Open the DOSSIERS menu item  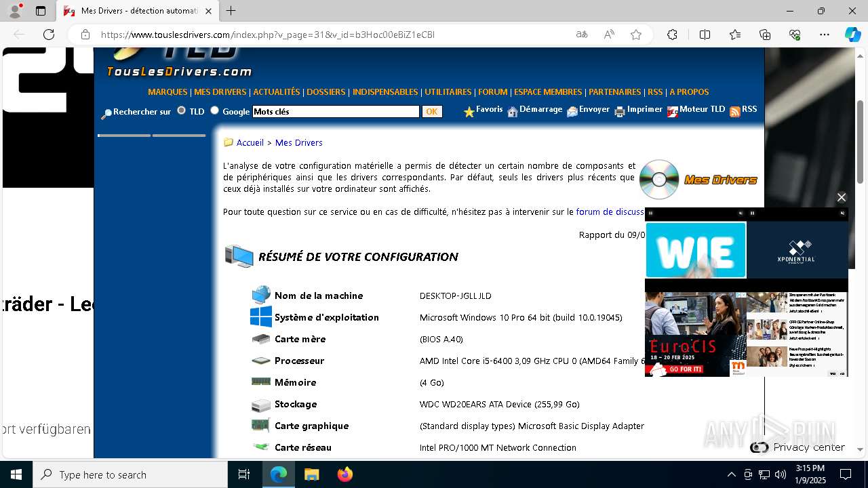click(326, 91)
